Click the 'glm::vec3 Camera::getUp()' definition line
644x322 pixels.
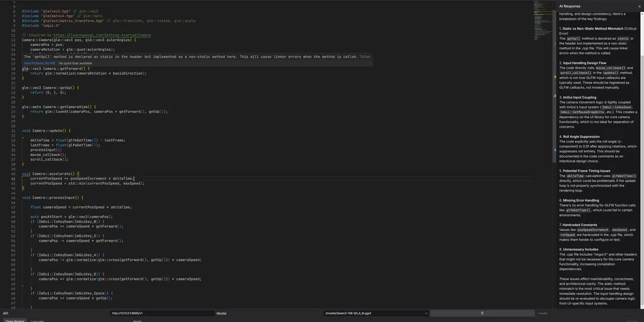tap(51, 88)
